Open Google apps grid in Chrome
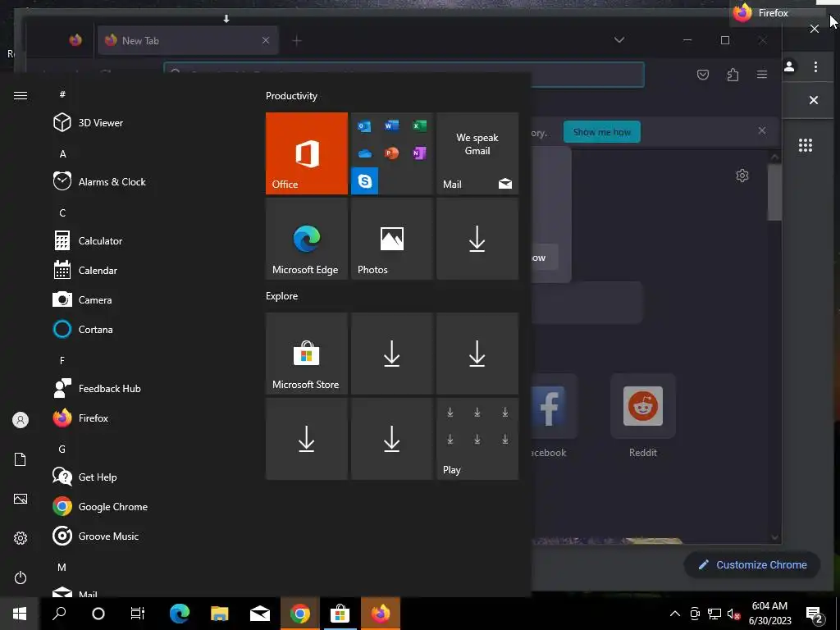The height and width of the screenshot is (630, 840). 806,145
